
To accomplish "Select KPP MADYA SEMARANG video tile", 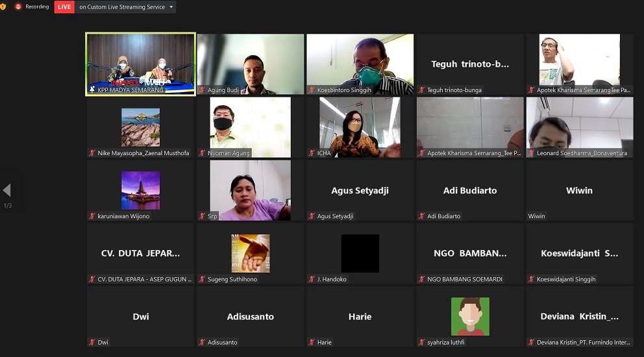I will (140, 62).
